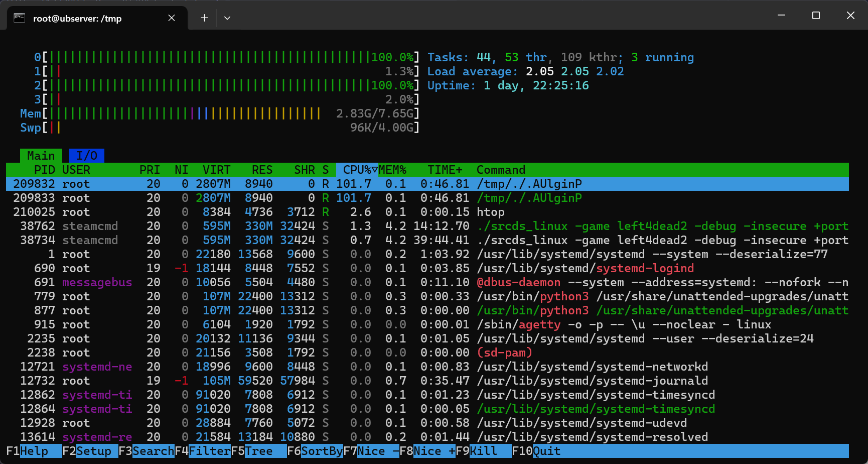Select the agetty process row
868x464 pixels.
(427, 324)
